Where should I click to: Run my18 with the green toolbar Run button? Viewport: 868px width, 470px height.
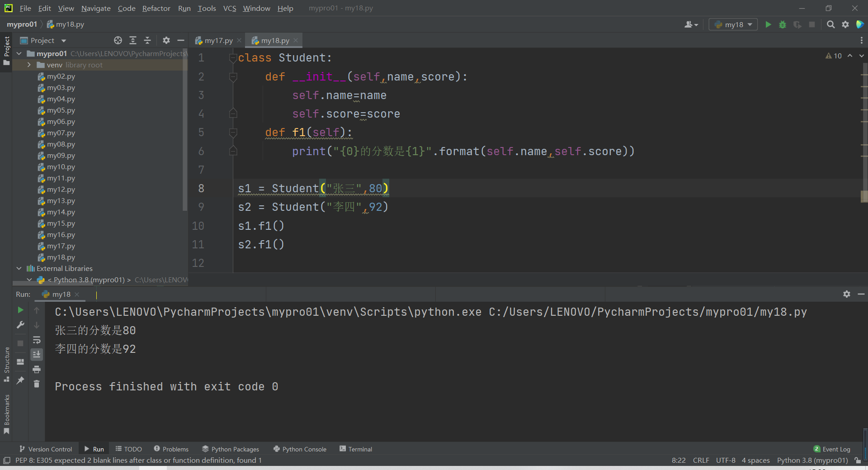click(768, 24)
